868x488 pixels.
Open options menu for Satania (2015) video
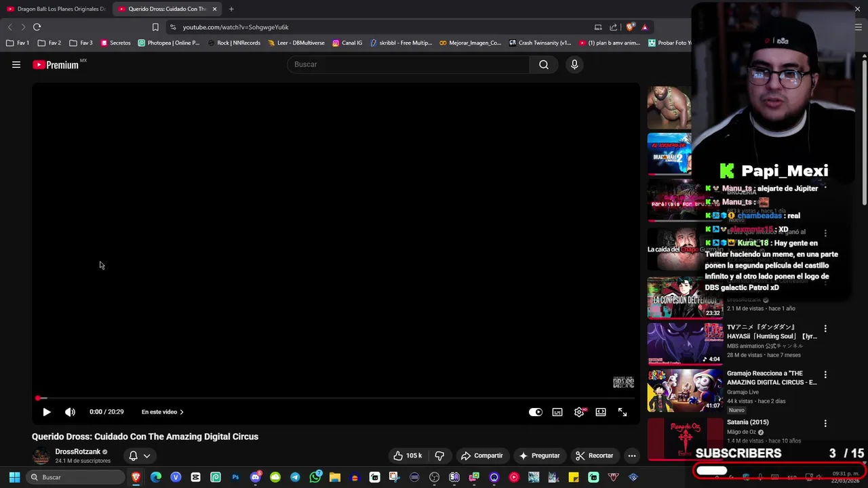pyautogui.click(x=825, y=424)
